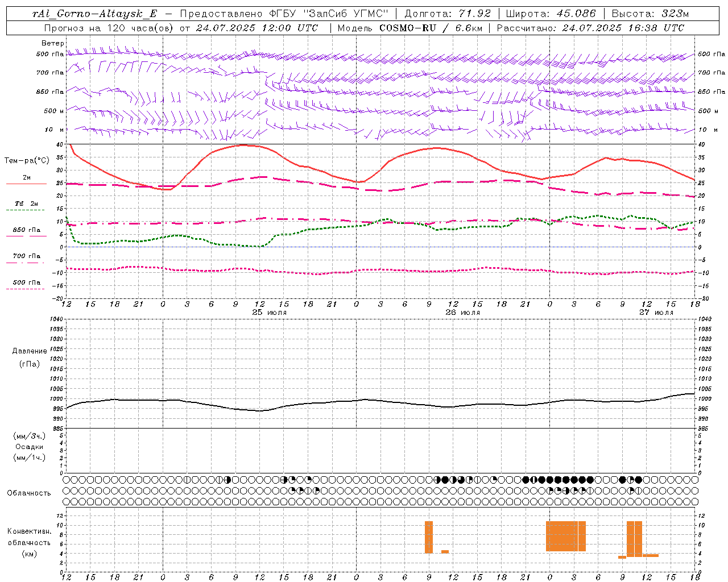Click the Td 2м dew point legend entry
728x582 pixels.
(x=27, y=203)
